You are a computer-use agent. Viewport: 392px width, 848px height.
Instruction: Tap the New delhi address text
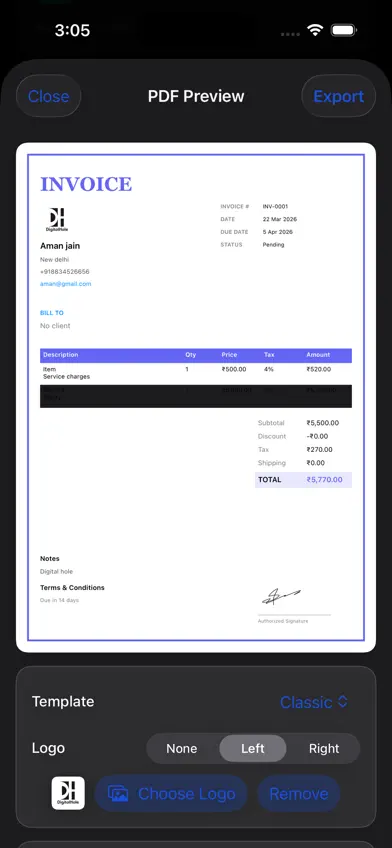pos(55,260)
